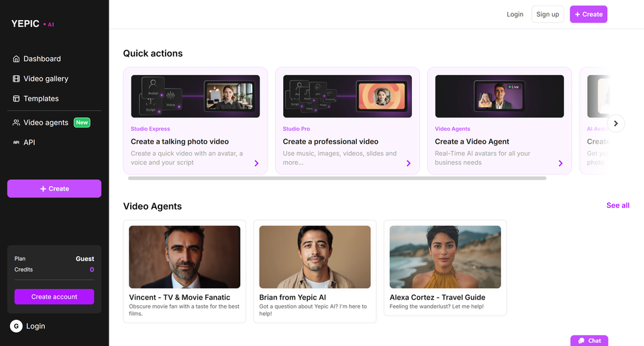644x346 pixels.
Task: Open the professional video card arrow
Action: (x=409, y=163)
